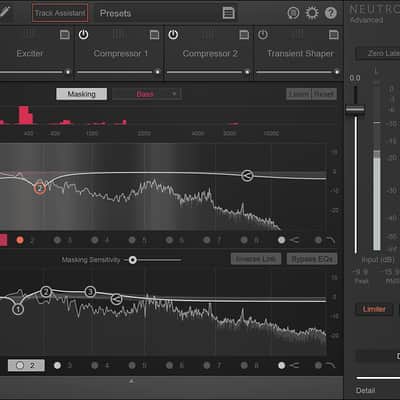Toggle the low-pass band dot in the lower row
Screen dimensions: 400x400
click(x=318, y=366)
